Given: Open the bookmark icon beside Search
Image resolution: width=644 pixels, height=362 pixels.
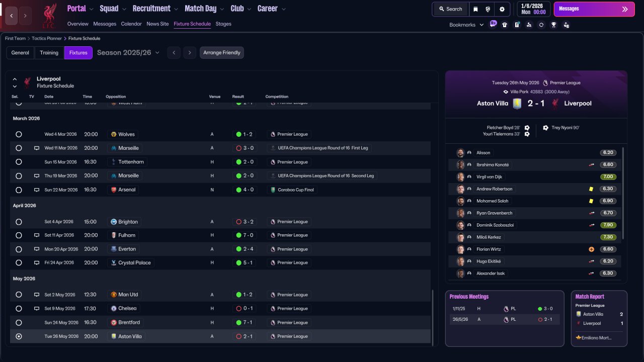Looking at the screenshot, I should coord(476,9).
